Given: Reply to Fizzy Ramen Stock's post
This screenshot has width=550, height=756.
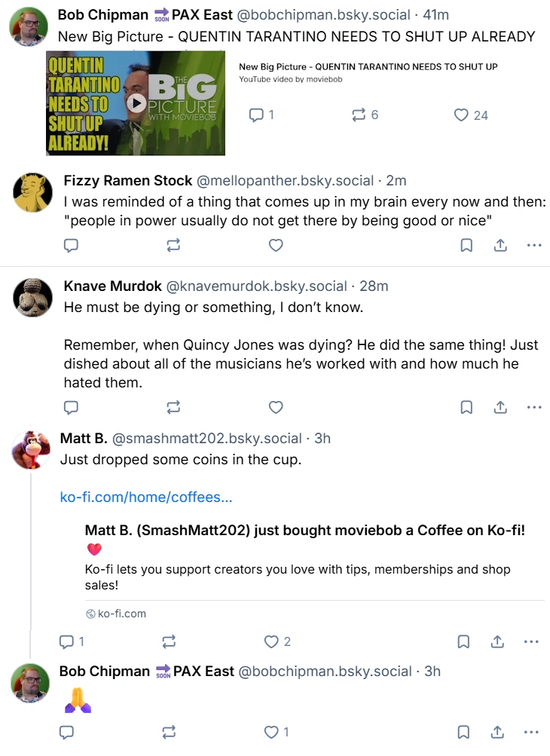Looking at the screenshot, I should pos(72,246).
